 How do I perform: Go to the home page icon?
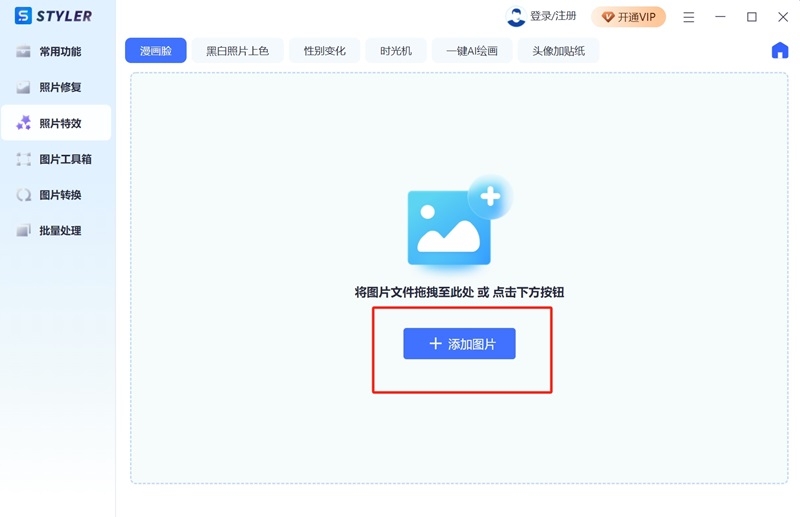tap(780, 51)
